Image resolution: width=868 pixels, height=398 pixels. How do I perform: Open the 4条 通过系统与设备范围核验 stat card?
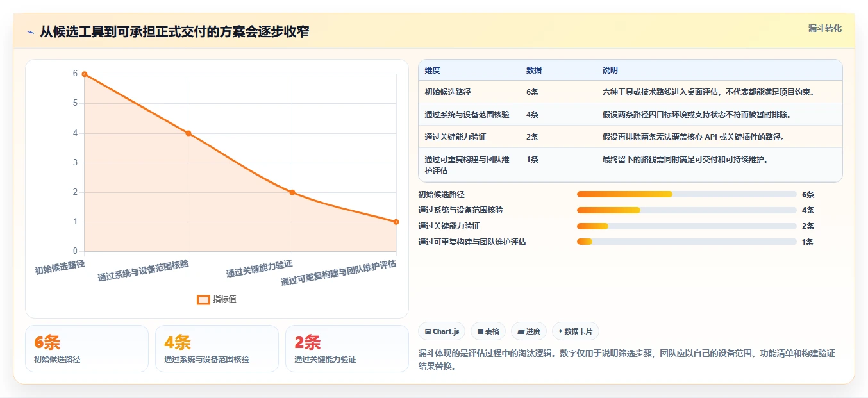[217, 349]
